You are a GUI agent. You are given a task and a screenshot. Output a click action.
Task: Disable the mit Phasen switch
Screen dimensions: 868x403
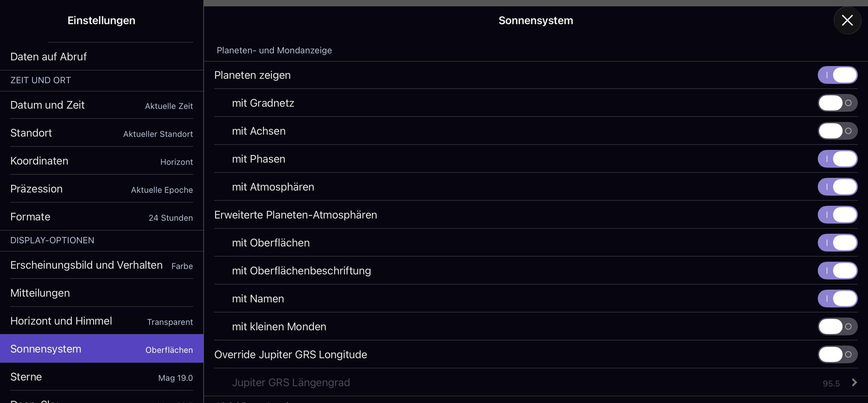(x=837, y=159)
